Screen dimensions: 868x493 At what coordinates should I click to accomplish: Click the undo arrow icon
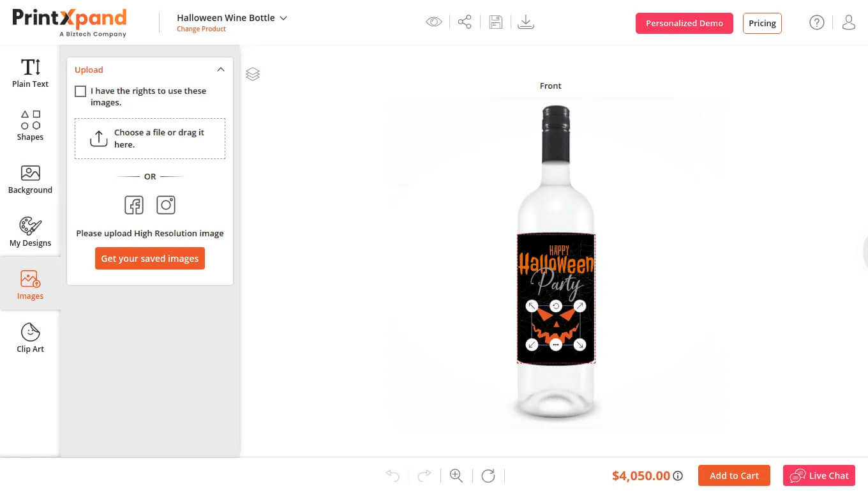tap(393, 475)
